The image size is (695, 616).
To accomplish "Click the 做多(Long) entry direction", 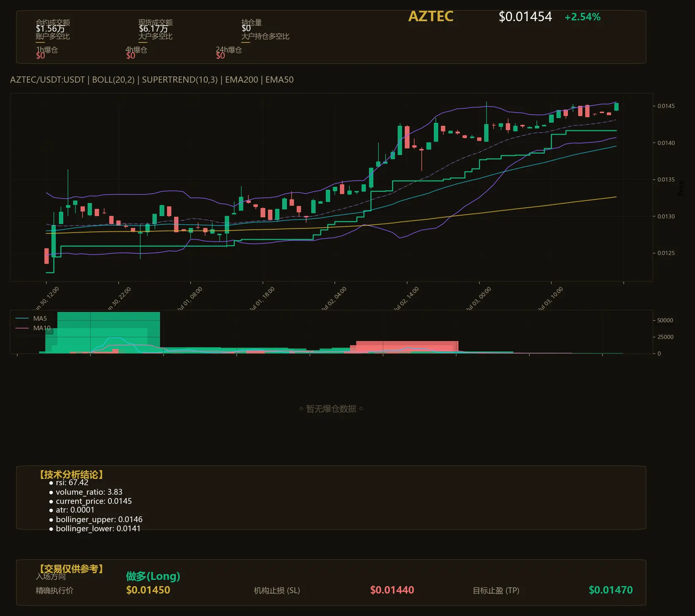I will pyautogui.click(x=153, y=576).
